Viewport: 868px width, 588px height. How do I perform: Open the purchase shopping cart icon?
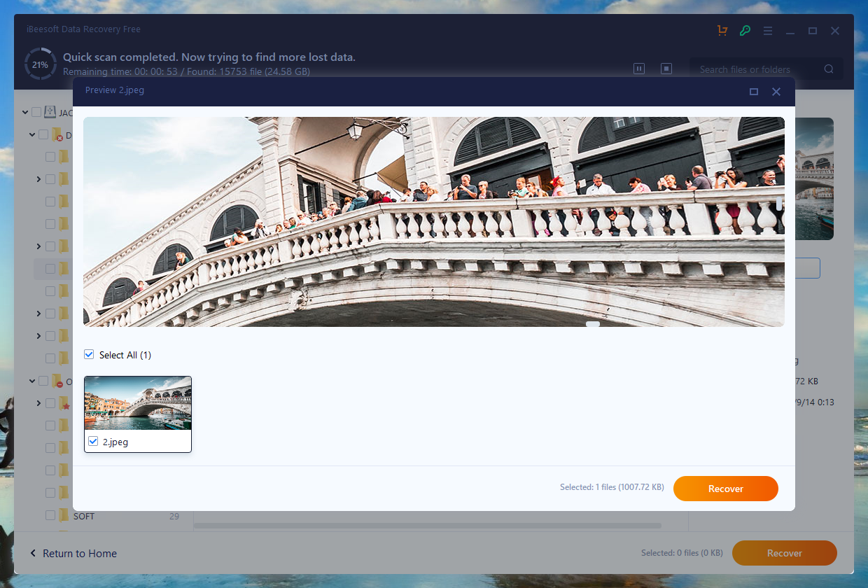pyautogui.click(x=722, y=31)
